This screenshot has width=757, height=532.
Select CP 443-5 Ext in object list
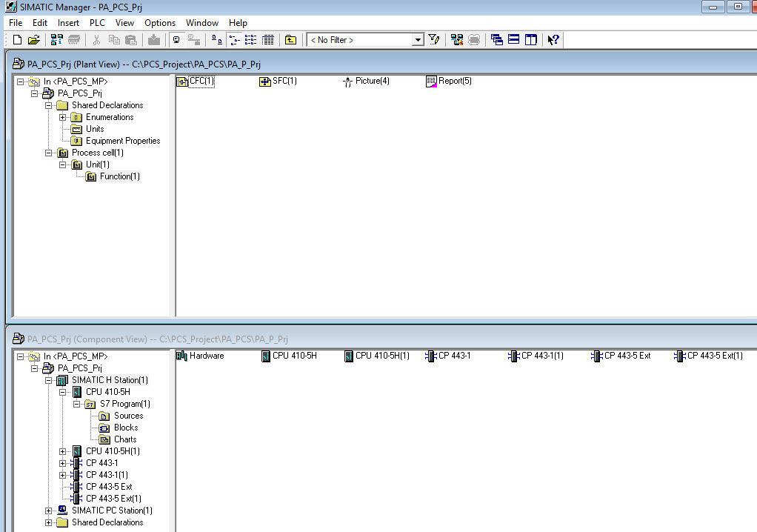[621, 356]
